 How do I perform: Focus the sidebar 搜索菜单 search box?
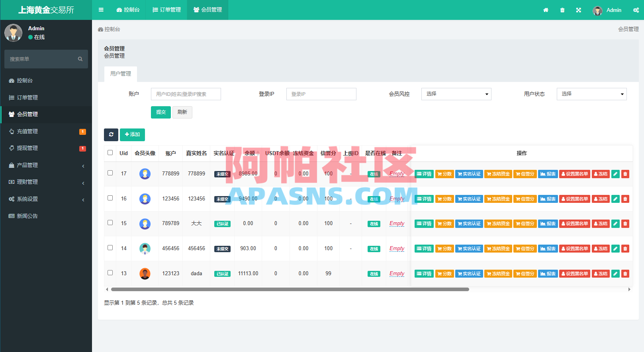tap(46, 59)
